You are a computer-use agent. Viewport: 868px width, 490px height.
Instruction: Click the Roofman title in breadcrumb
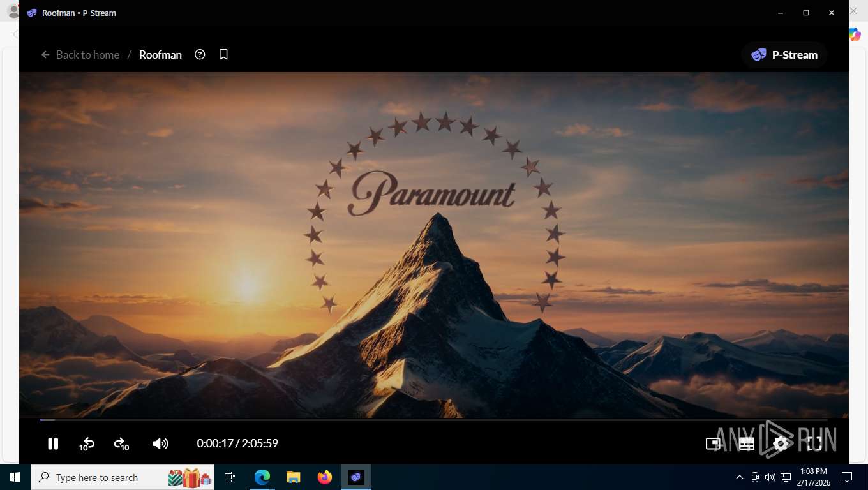(x=160, y=55)
